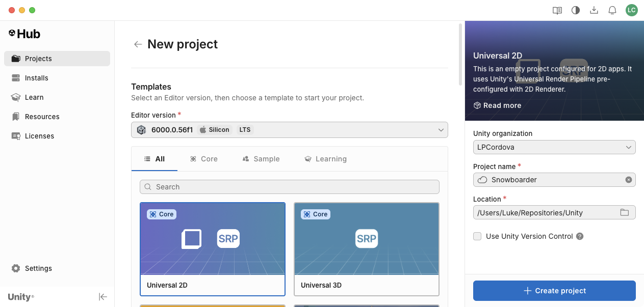Viewport: 644px width, 307px height.
Task: Click the template Search field
Action: coord(289,187)
